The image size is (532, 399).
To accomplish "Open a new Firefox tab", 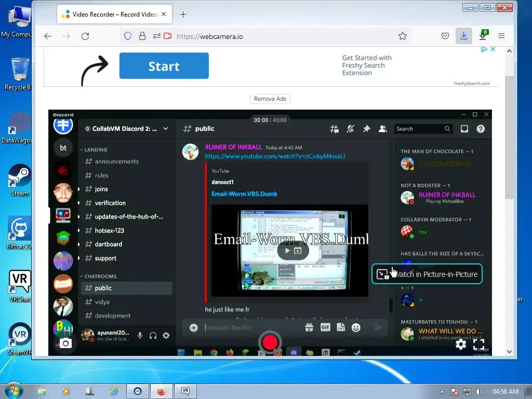I will click(x=183, y=14).
